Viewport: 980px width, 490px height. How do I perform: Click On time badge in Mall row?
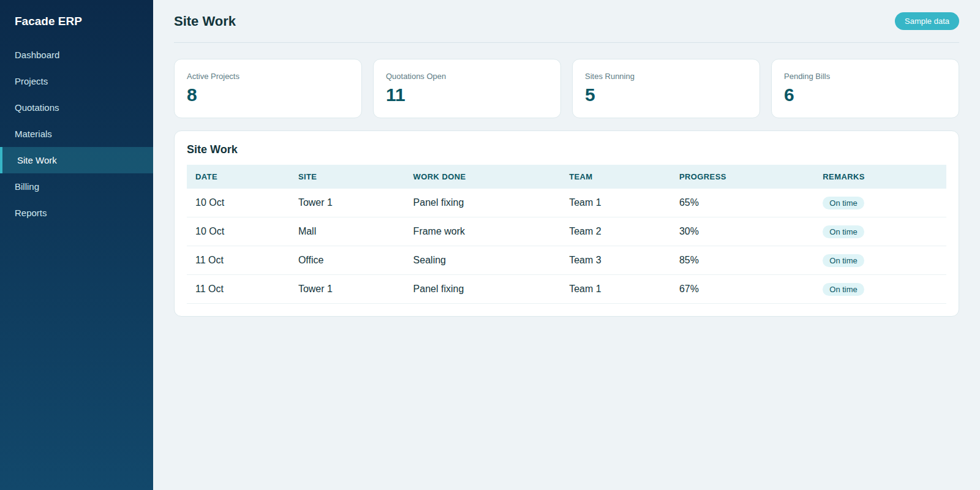[x=843, y=232]
